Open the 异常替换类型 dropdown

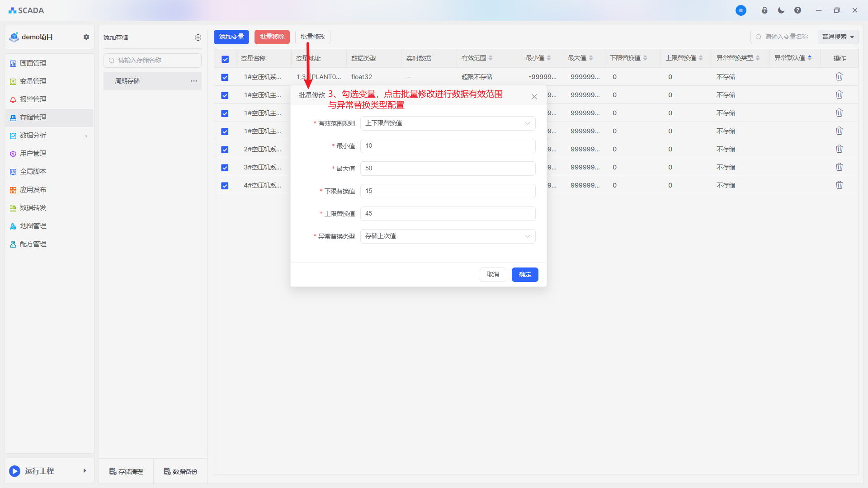tap(448, 236)
